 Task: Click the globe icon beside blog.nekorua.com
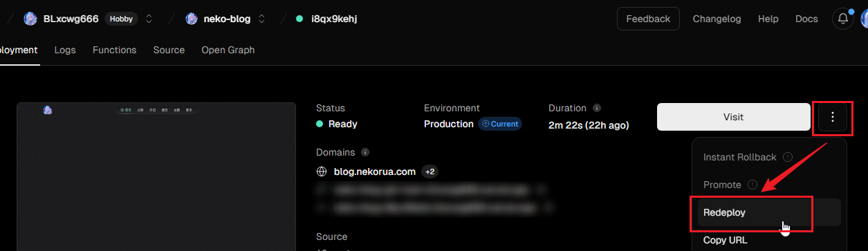[322, 171]
